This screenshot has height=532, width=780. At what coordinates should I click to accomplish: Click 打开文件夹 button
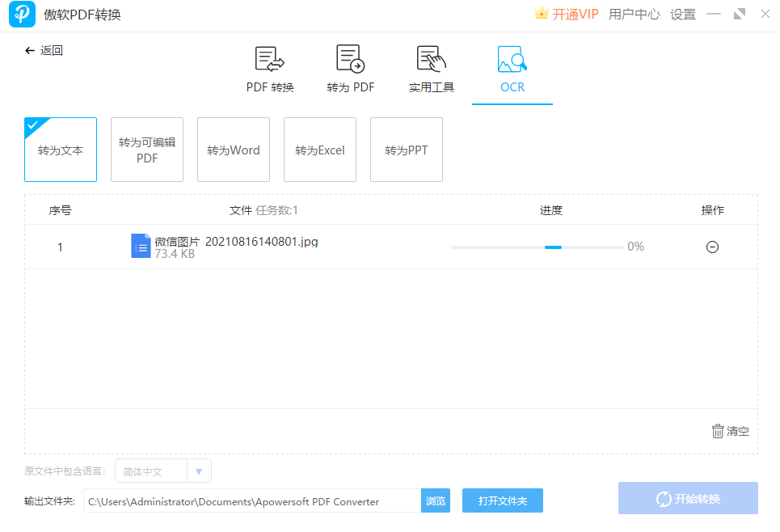pyautogui.click(x=503, y=500)
